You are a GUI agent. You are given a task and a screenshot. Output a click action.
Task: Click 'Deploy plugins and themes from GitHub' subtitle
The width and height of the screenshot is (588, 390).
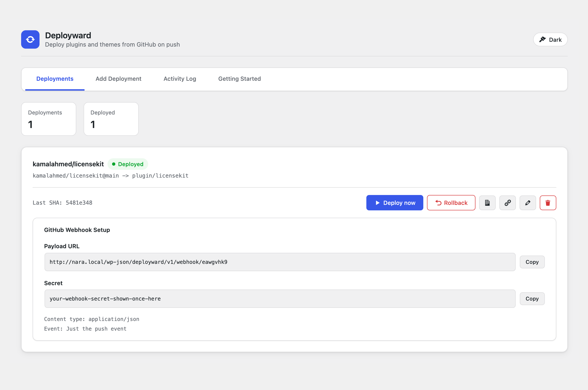112,45
